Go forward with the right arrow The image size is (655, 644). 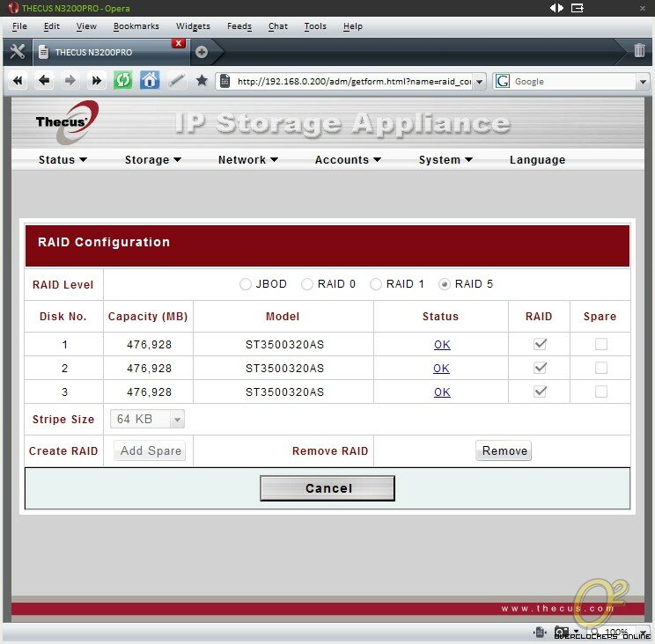[70, 80]
